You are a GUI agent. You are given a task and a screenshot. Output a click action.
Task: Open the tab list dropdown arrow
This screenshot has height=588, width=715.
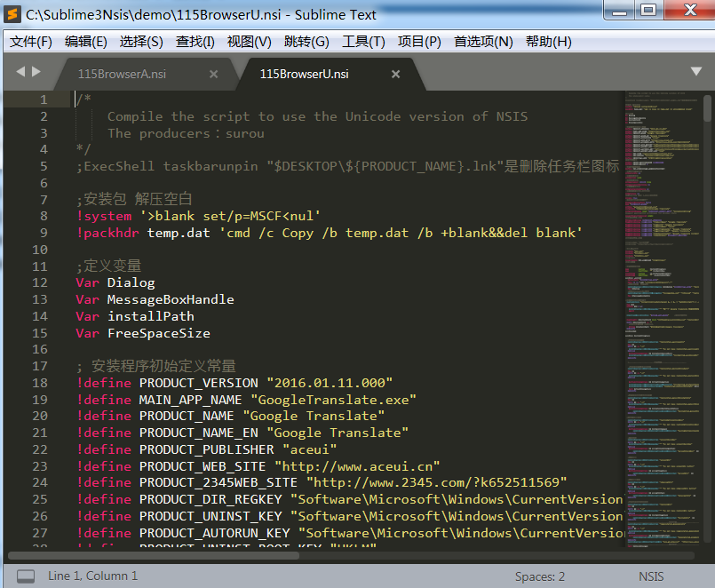point(695,72)
